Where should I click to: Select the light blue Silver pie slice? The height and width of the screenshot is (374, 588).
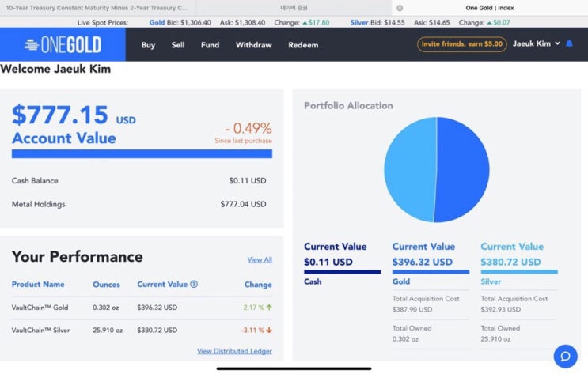coord(410,169)
